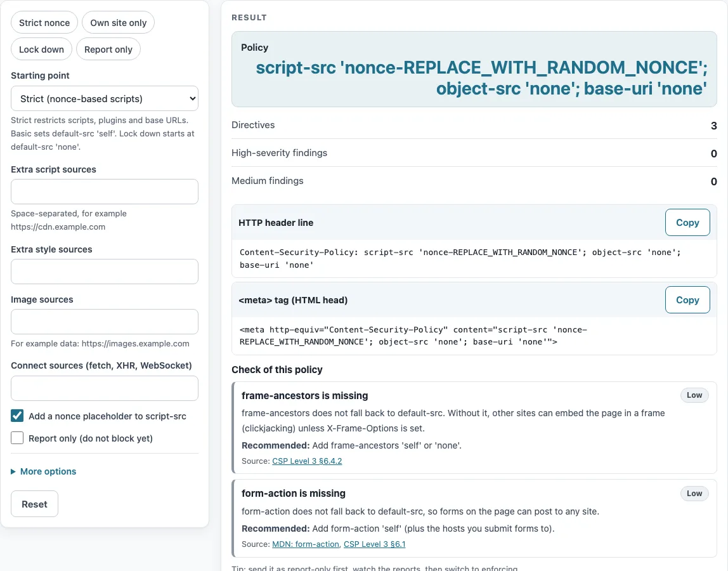Screen dimensions: 728x571
Task: Click the 'form-action is missing' heading
Action: point(294,494)
